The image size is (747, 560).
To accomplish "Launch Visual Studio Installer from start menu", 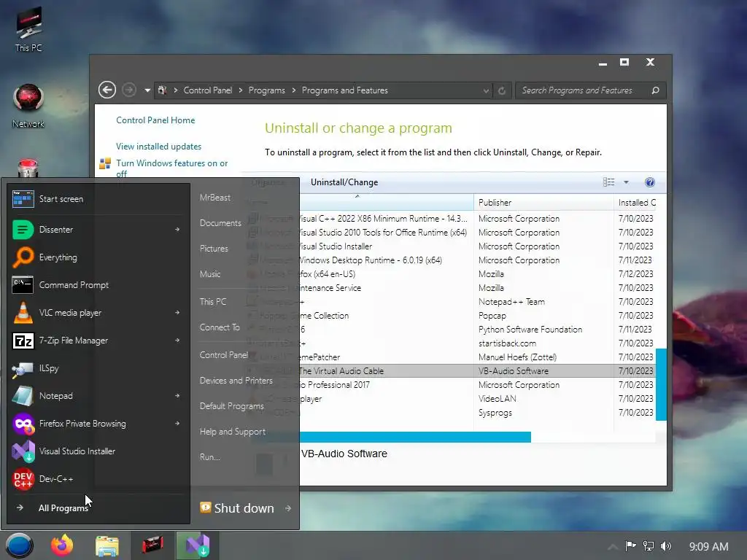I will (x=98, y=451).
